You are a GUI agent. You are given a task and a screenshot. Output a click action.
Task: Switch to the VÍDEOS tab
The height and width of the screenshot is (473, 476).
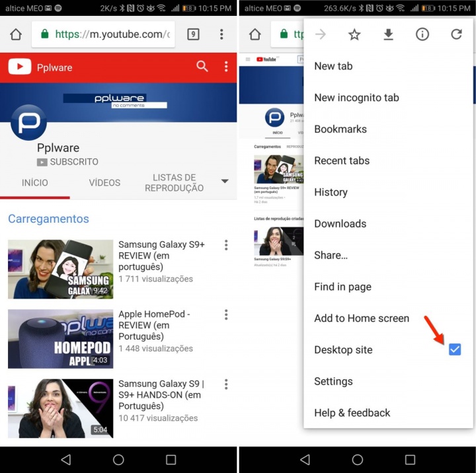[104, 182]
